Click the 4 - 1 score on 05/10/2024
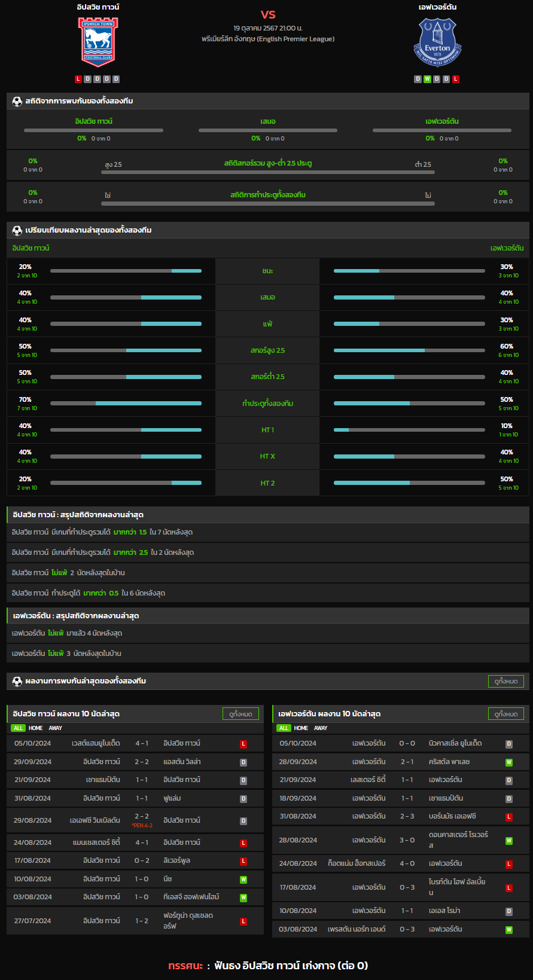The width and height of the screenshot is (533, 980). click(142, 744)
